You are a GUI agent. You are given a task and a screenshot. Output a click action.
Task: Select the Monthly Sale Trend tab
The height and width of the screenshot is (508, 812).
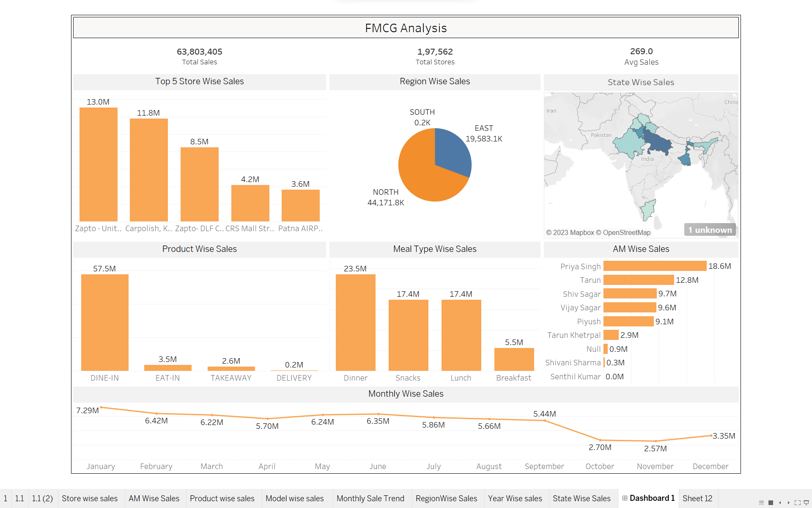pyautogui.click(x=371, y=498)
